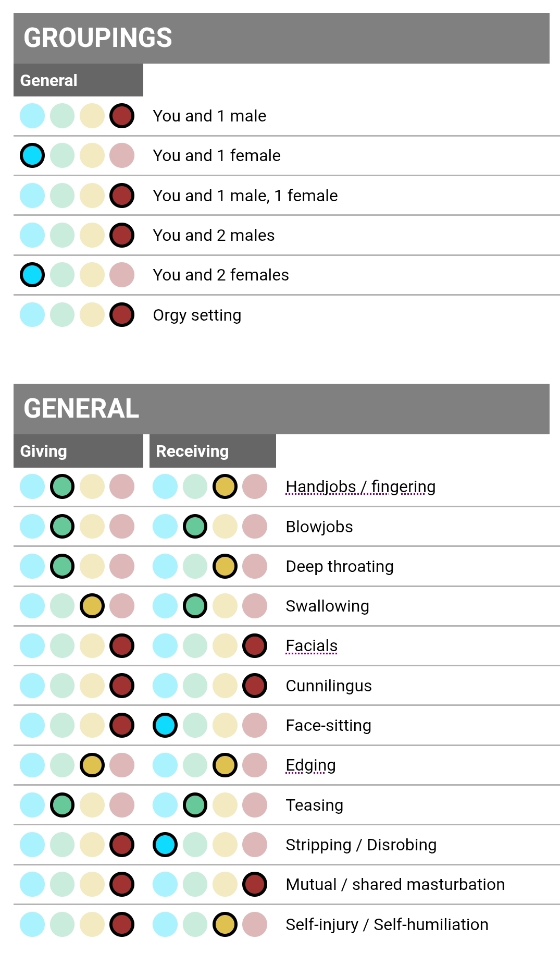Viewport: 560px width, 964px height.
Task: Open the underlined "Edging" link
Action: tap(310, 765)
